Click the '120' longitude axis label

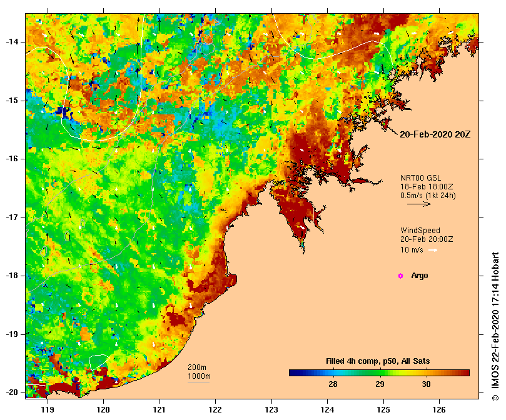click(x=103, y=409)
